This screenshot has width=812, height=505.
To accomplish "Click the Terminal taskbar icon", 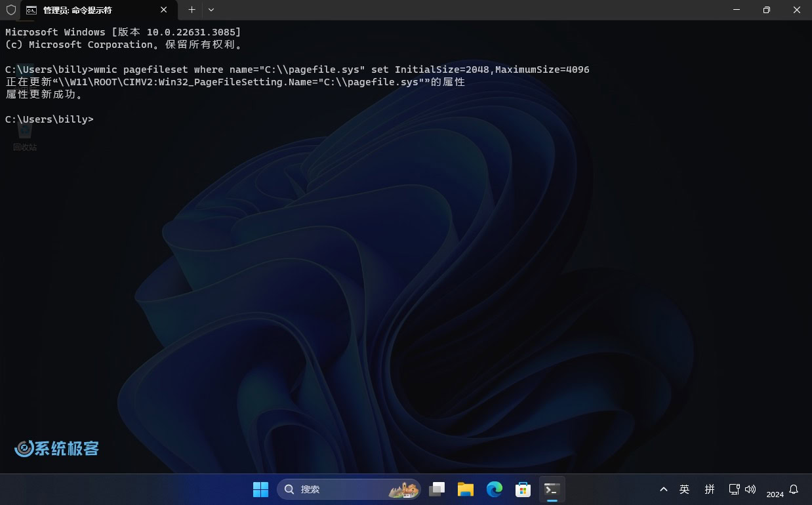I will click(552, 489).
